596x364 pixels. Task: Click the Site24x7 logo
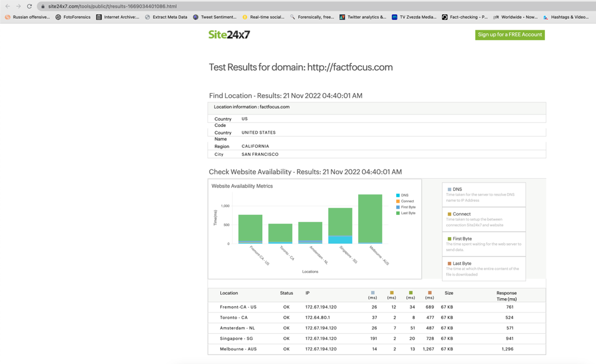point(229,35)
